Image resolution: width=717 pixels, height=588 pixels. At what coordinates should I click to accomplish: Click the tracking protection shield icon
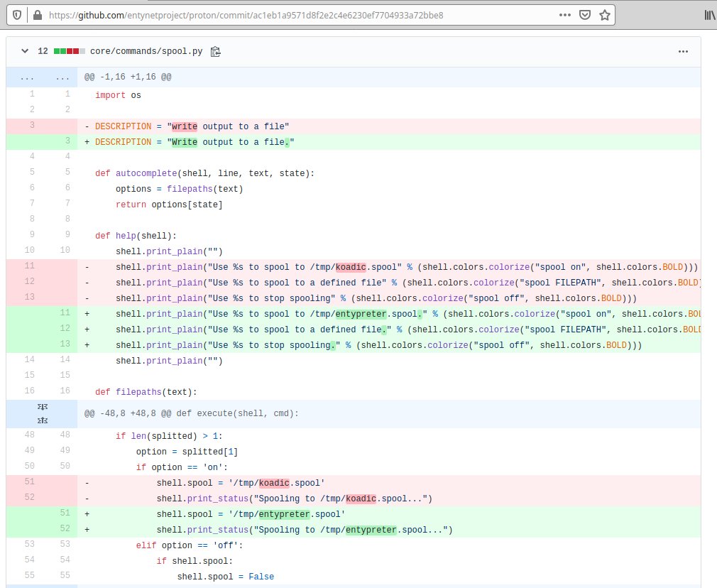[x=17, y=15]
